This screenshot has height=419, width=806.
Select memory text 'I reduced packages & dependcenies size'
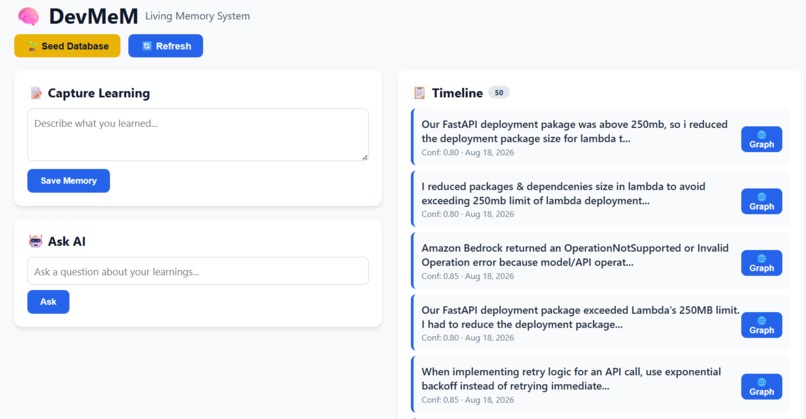[x=563, y=193]
